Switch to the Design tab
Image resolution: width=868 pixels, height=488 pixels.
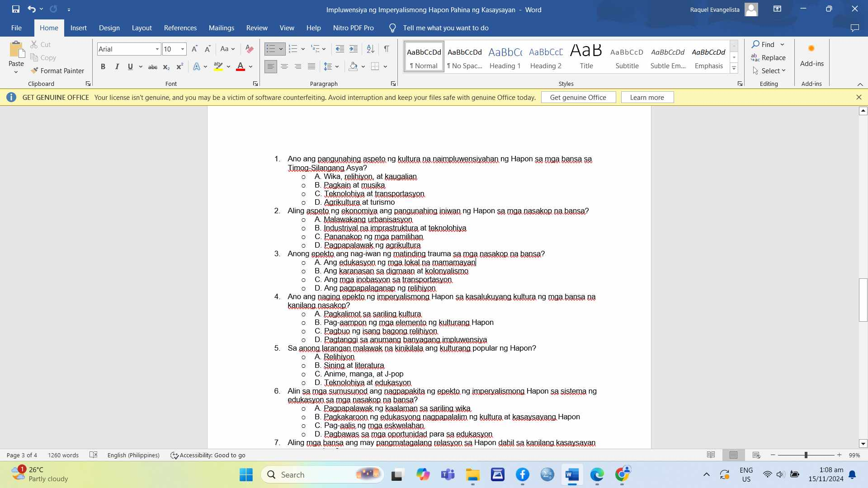coord(109,28)
